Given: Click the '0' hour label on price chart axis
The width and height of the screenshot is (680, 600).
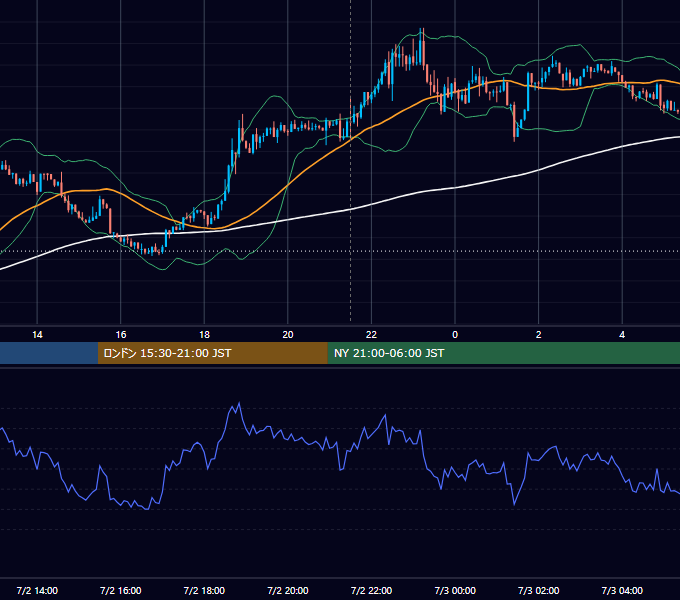Looking at the screenshot, I should (x=455, y=335).
